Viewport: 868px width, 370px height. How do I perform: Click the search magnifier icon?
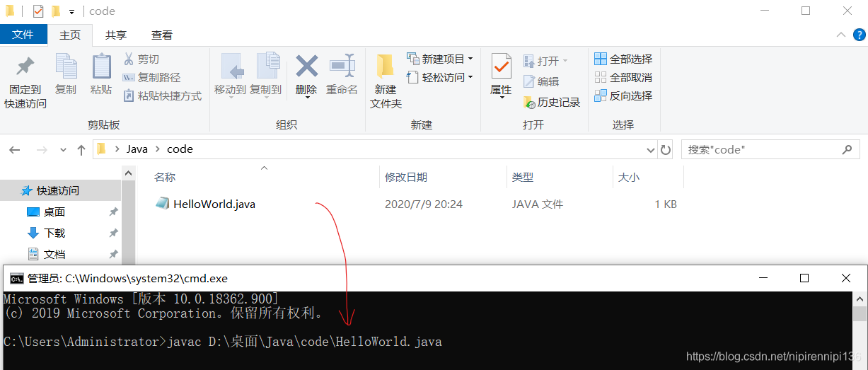(847, 150)
